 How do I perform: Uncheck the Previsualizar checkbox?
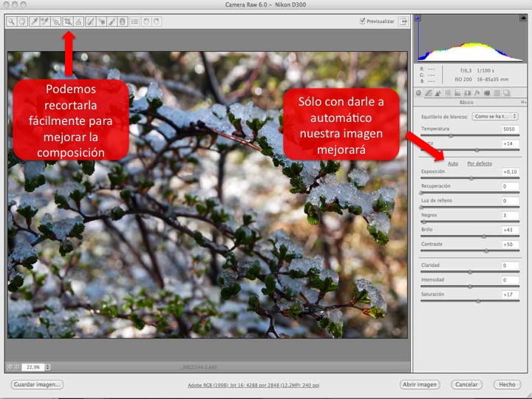click(x=362, y=21)
